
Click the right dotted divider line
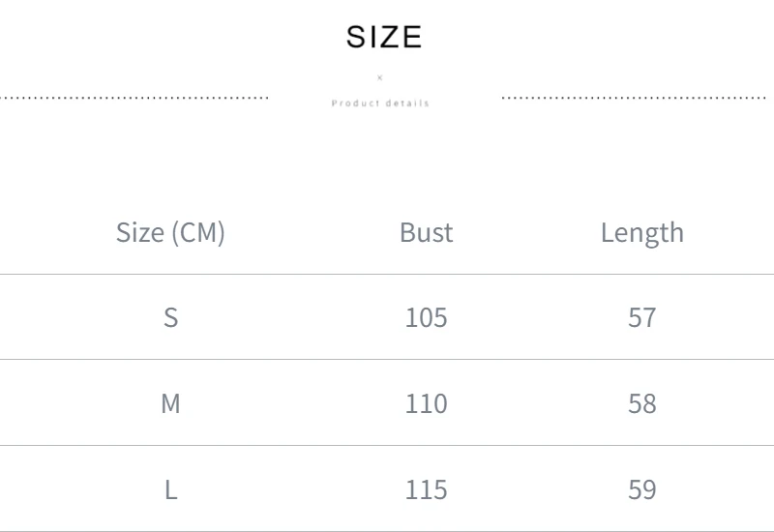(x=634, y=98)
